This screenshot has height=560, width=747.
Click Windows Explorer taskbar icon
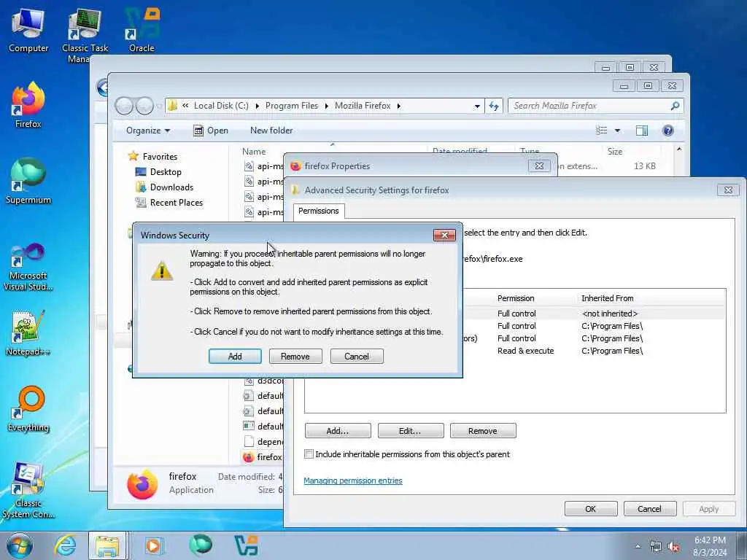click(107, 545)
